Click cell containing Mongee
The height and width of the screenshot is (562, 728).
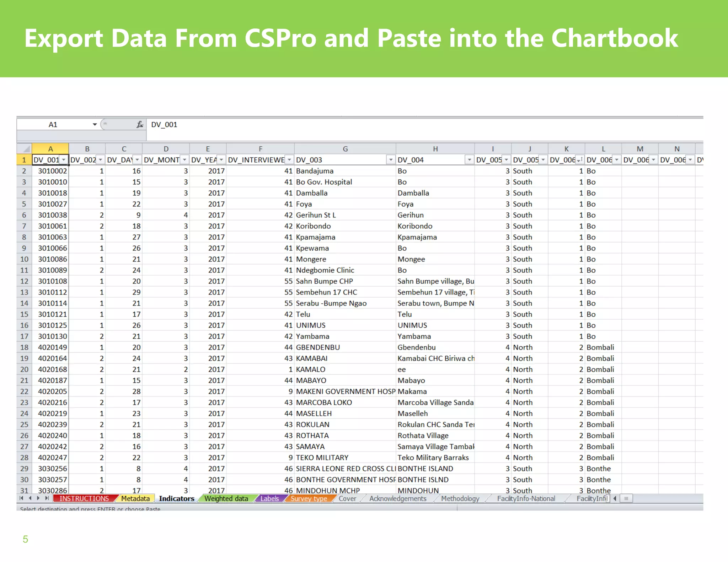point(435,259)
